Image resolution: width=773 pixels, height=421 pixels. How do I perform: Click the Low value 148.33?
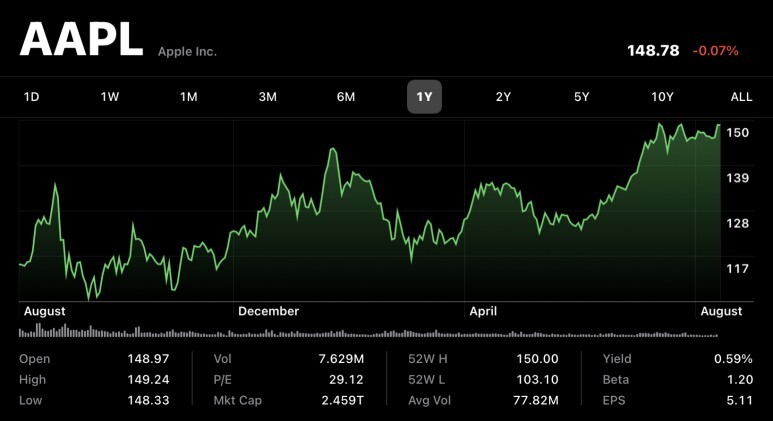148,400
